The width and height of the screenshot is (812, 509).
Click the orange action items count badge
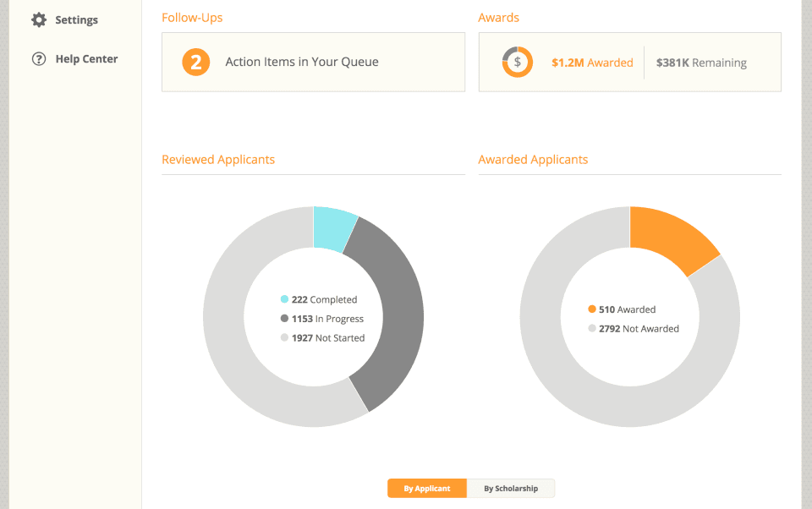click(195, 63)
